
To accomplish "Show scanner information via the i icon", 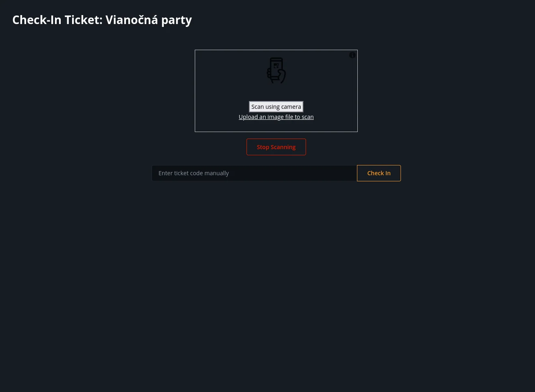I will (352, 55).
